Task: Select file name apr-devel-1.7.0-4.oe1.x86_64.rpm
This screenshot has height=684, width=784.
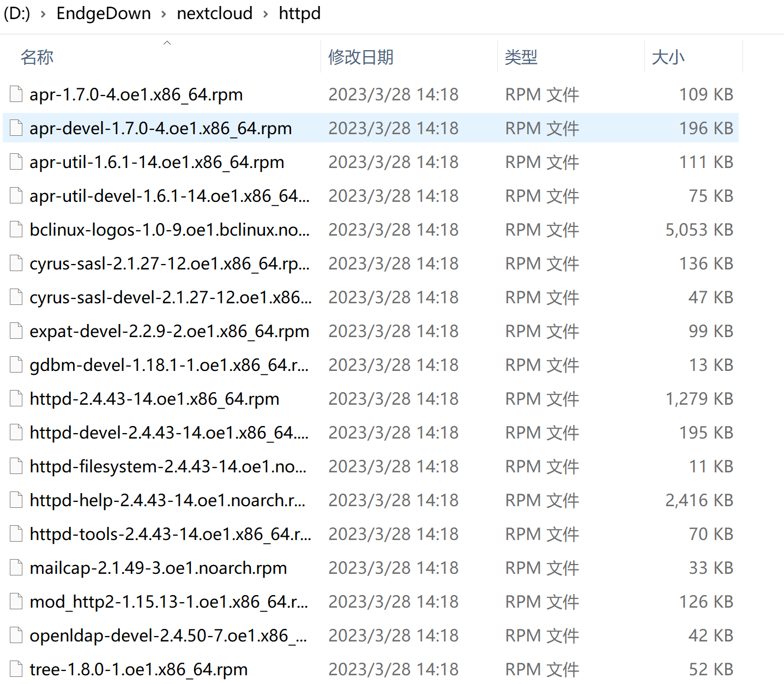Action: (161, 128)
